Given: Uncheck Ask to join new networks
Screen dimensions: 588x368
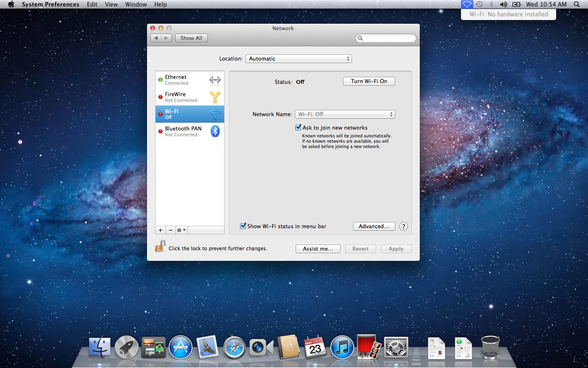Looking at the screenshot, I should coord(298,128).
